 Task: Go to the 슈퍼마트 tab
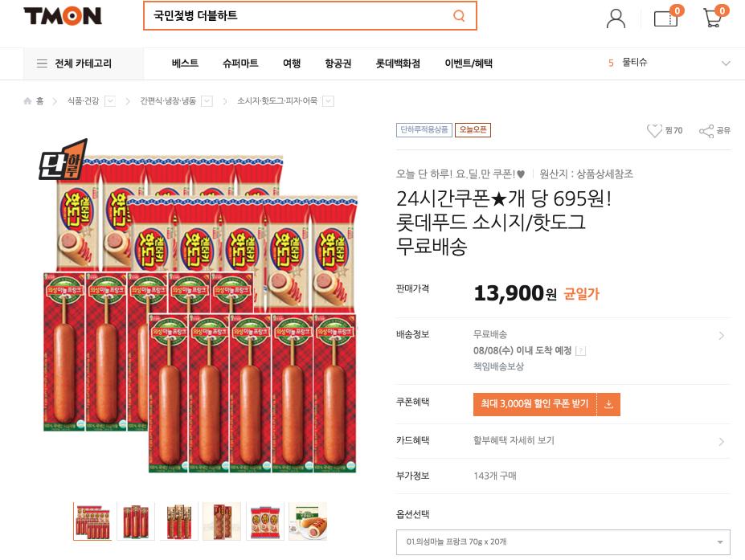pyautogui.click(x=240, y=63)
